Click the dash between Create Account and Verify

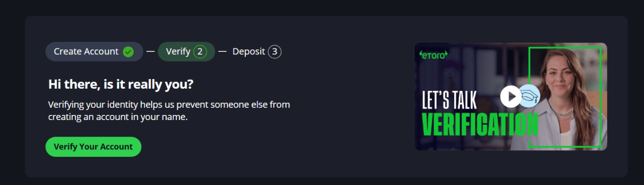(150, 51)
